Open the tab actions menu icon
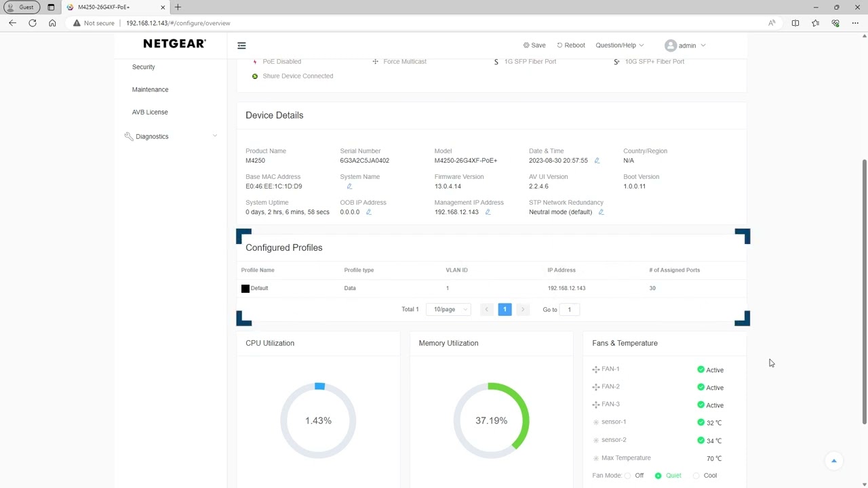The image size is (868, 488). point(51,7)
